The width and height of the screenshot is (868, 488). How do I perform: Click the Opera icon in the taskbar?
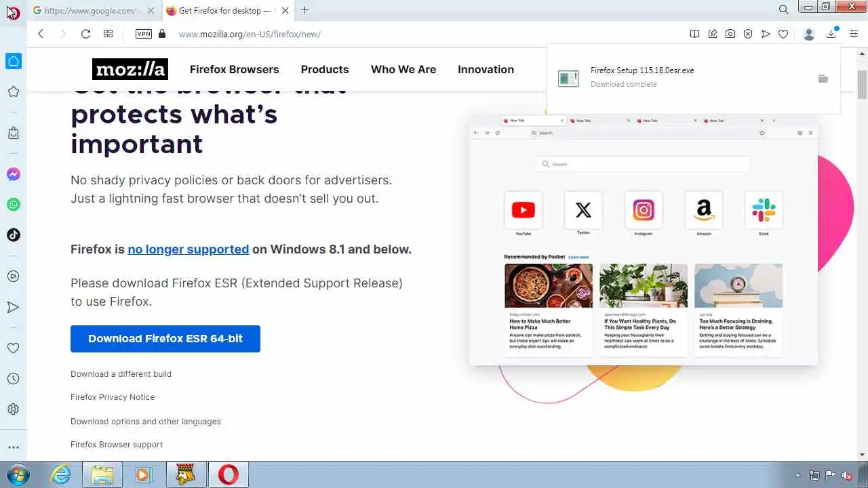coord(229,474)
